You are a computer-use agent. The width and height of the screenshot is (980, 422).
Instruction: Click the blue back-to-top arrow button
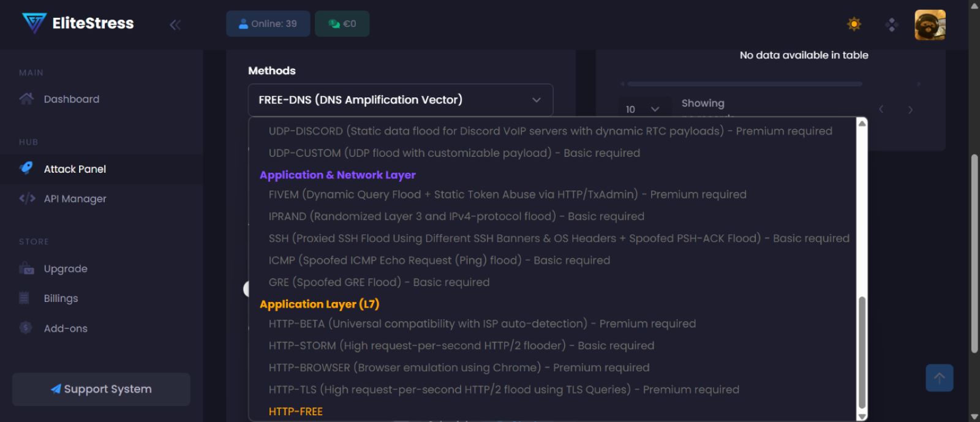(939, 378)
